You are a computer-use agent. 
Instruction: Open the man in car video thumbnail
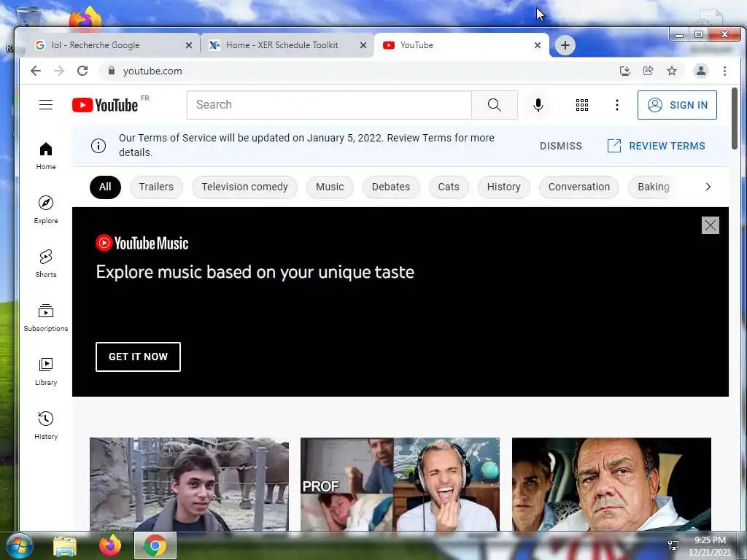pyautogui.click(x=611, y=484)
